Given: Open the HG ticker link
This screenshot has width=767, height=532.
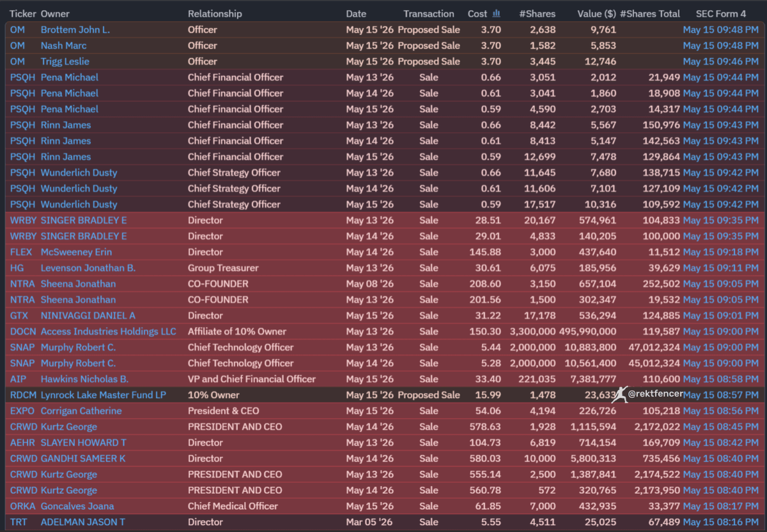Looking at the screenshot, I should click(x=17, y=268).
